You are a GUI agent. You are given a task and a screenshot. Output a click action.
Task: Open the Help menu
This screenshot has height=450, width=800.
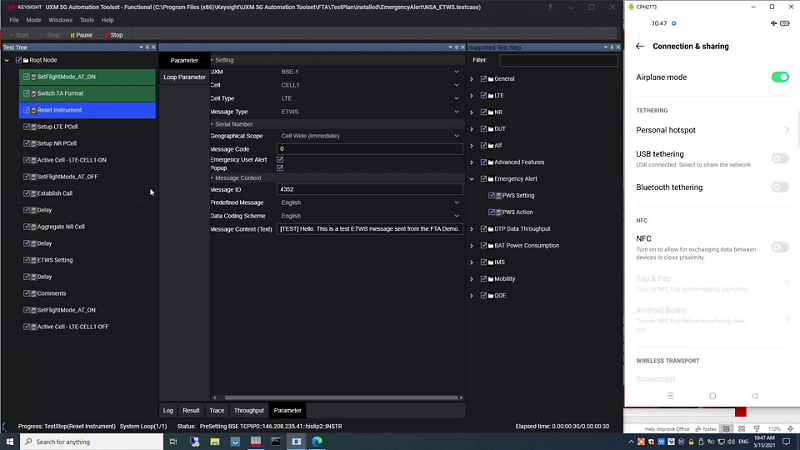(108, 20)
